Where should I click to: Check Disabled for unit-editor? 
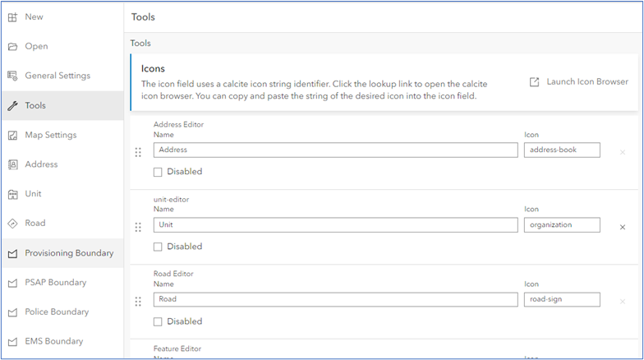[x=158, y=247]
